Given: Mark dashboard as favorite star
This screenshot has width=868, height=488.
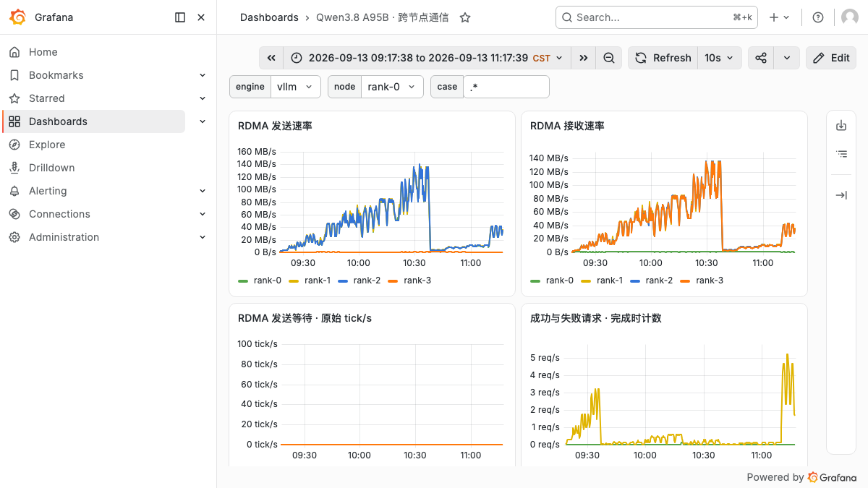Looking at the screenshot, I should (465, 17).
